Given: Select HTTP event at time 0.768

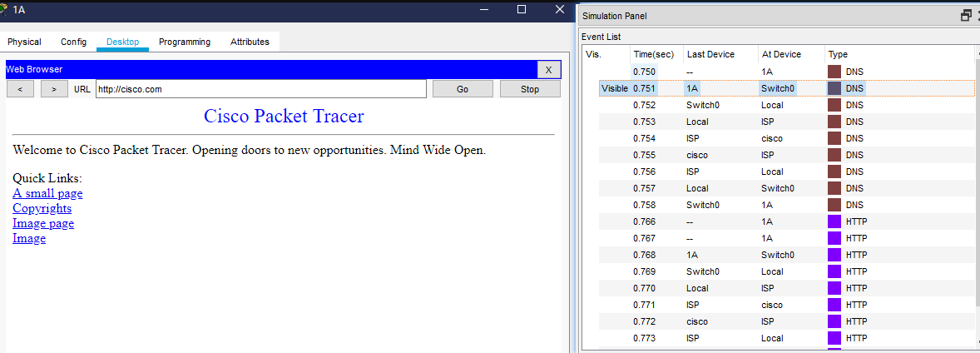Looking at the screenshot, I should point(786,255).
